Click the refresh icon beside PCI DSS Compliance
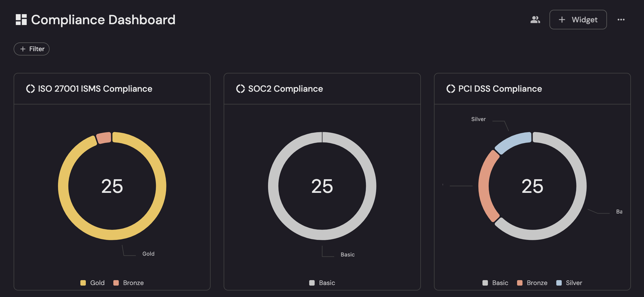Viewport: 644px width, 297px height. [x=451, y=88]
